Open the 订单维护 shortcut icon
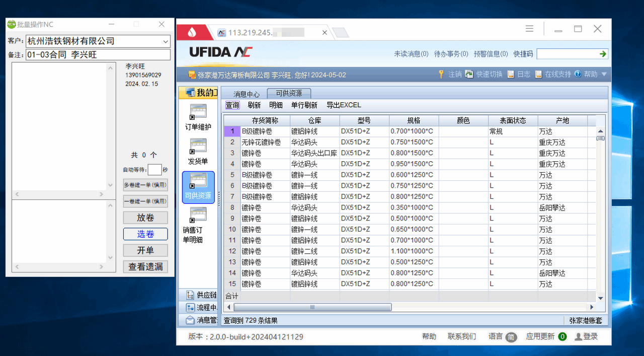 tap(198, 112)
